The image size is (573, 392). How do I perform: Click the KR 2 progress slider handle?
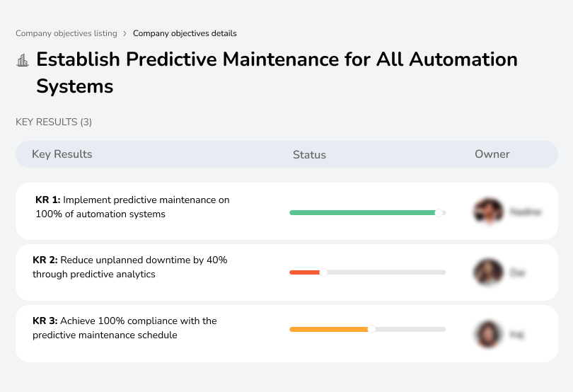coord(323,272)
